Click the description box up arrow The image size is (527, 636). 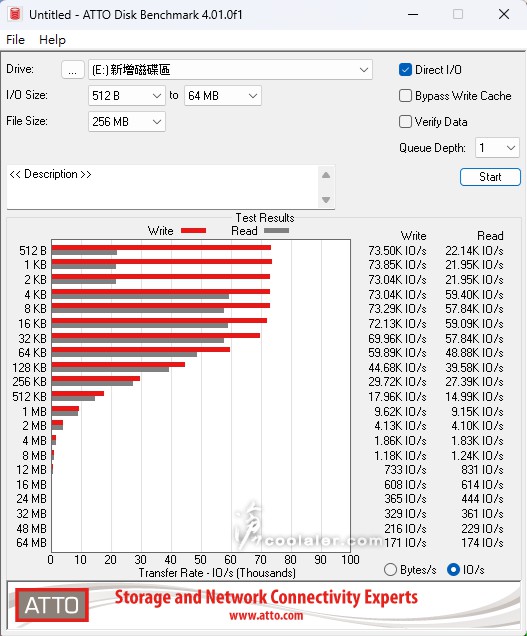(326, 175)
